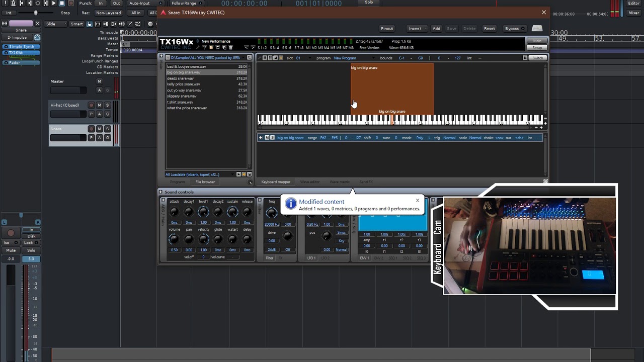Viewport: 644px width, 362px height.
Task: Toggle Smart mode
Action: click(x=76, y=24)
